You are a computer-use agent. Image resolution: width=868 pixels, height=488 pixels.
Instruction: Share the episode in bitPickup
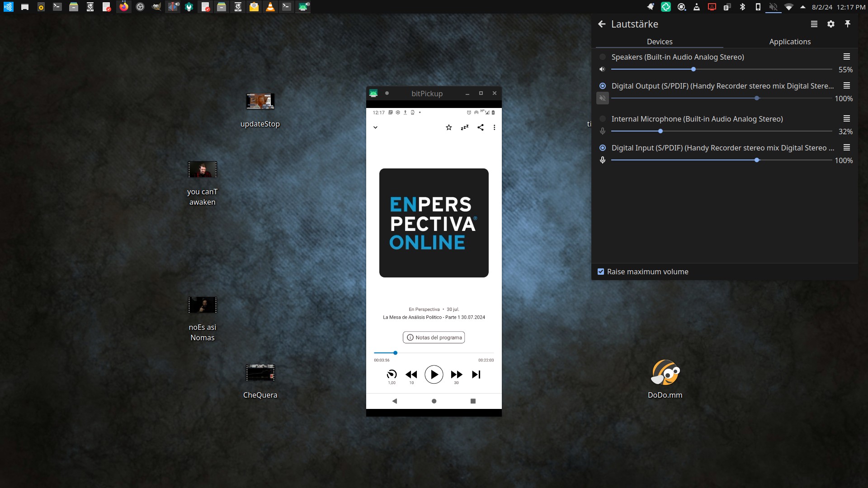pyautogui.click(x=481, y=127)
